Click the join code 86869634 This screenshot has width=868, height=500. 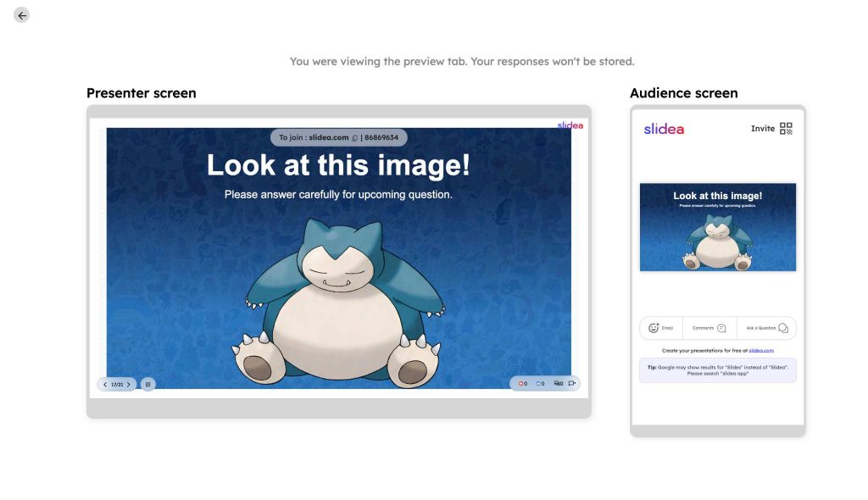(381, 137)
